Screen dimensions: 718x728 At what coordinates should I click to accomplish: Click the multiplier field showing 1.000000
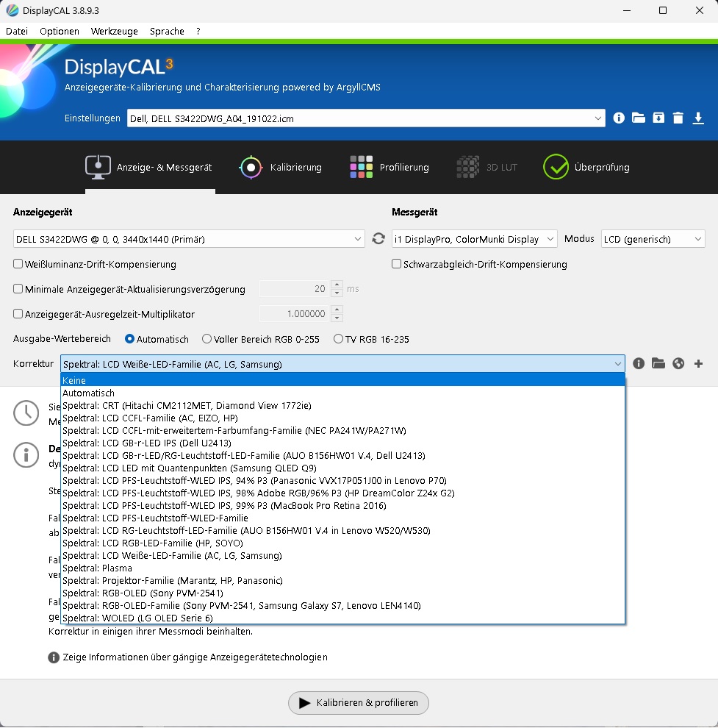click(x=294, y=313)
